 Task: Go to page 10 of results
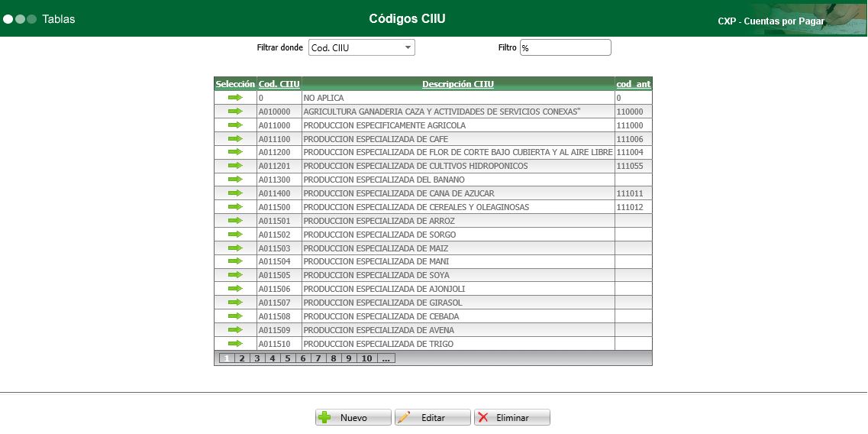(x=366, y=358)
